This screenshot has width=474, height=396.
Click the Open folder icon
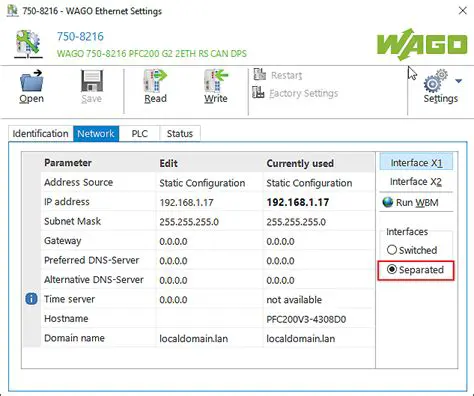[x=31, y=80]
